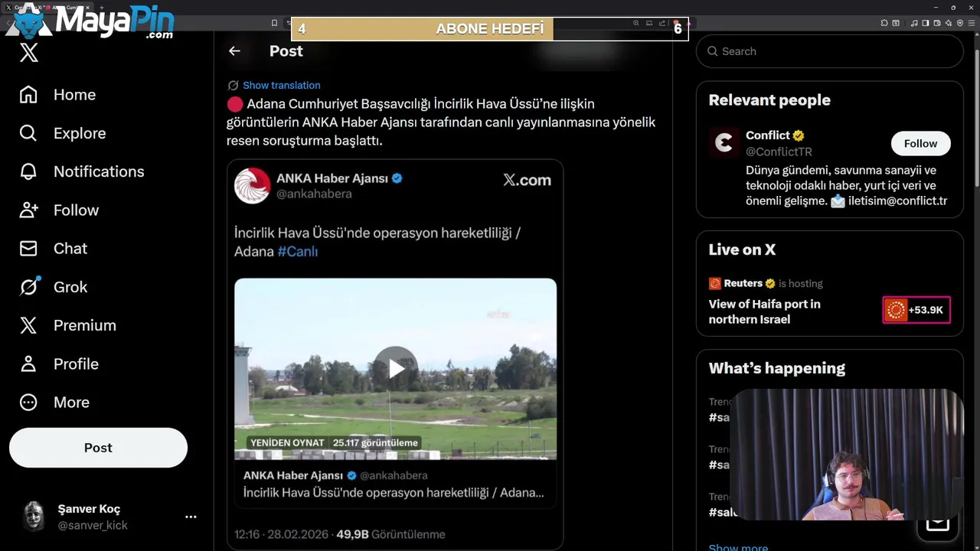Image resolution: width=980 pixels, height=551 pixels.
Task: Go to Home in the sidebar
Action: pyautogui.click(x=57, y=95)
